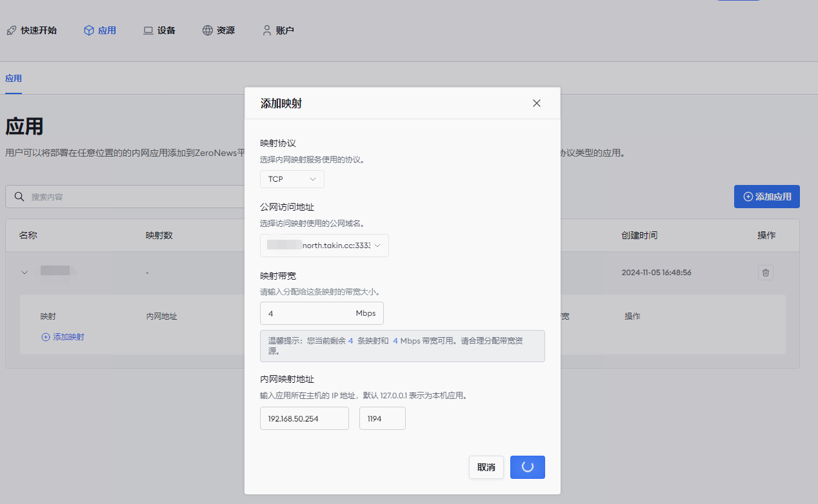The image size is (818, 504).
Task: Click the rocket icon beside 快速开始
Action: click(x=12, y=30)
